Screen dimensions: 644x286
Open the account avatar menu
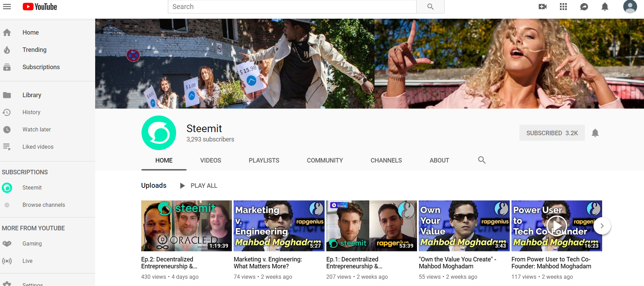(x=630, y=7)
